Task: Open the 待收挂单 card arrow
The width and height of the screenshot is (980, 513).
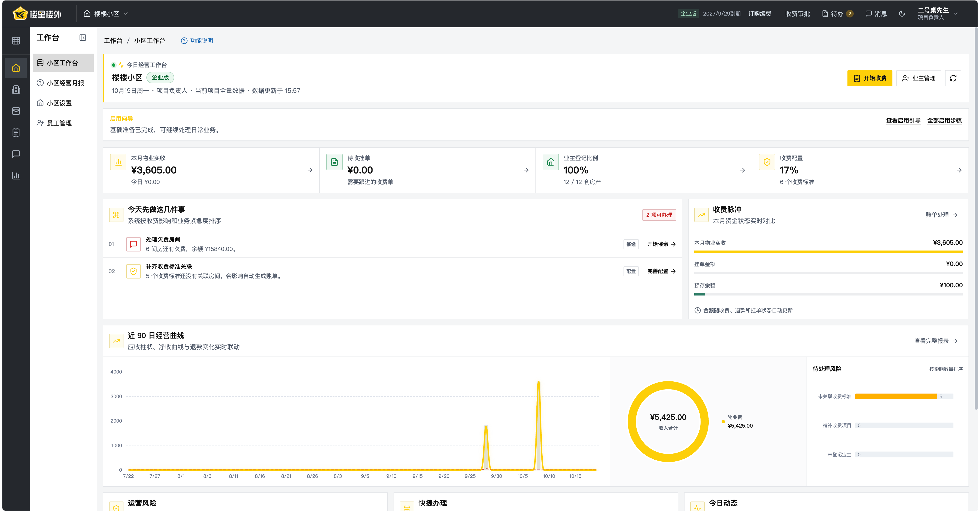Action: pyautogui.click(x=526, y=170)
